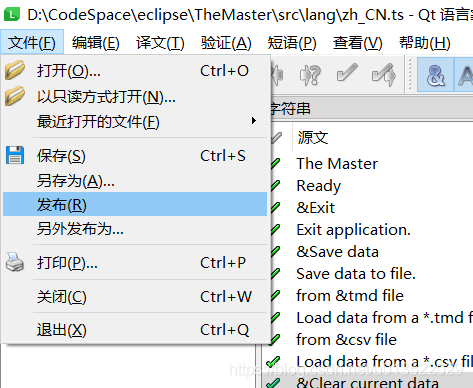Viewport: 473px width, 388px height.
Task: Open the 验证(A) menu
Action: pos(226,43)
